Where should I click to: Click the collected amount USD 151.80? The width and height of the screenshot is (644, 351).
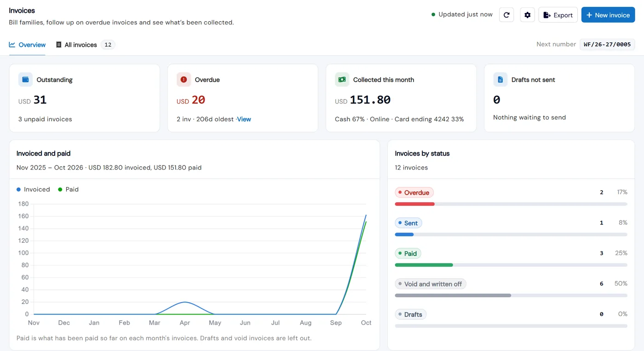click(363, 100)
